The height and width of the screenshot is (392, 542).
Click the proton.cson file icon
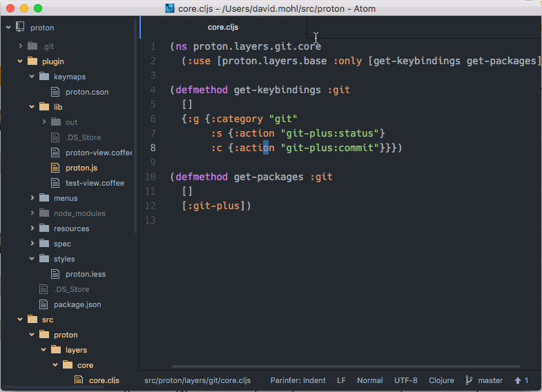point(55,92)
